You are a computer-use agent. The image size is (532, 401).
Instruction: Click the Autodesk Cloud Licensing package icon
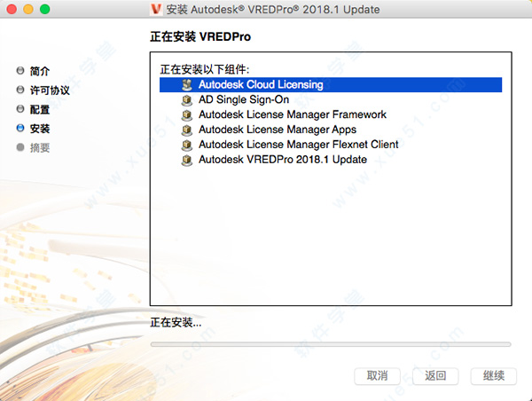(x=187, y=85)
